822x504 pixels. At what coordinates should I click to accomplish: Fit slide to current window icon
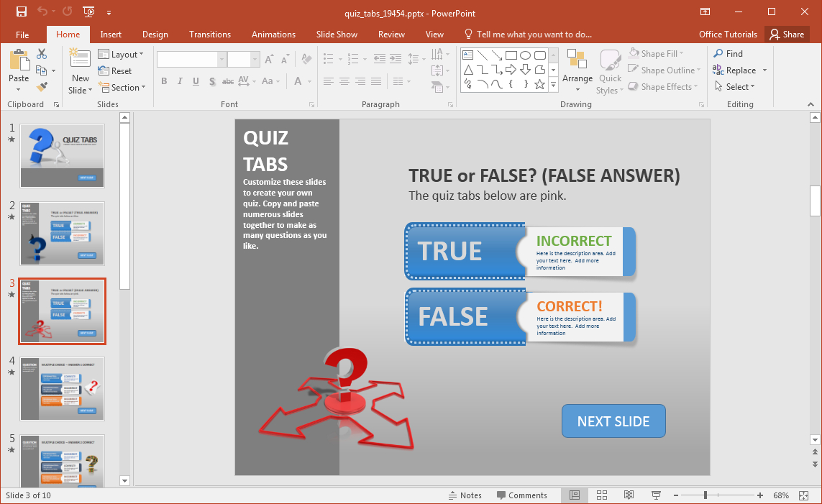click(x=803, y=495)
